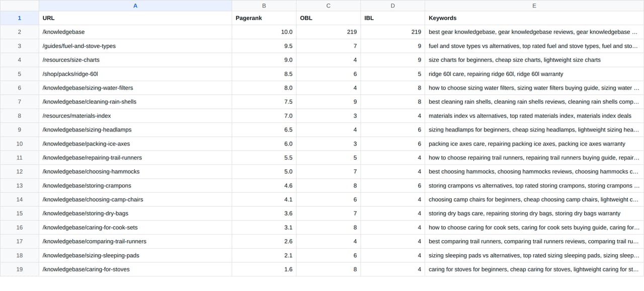This screenshot has width=644, height=291.
Task: Select row 19 header
Action: pos(20,269)
